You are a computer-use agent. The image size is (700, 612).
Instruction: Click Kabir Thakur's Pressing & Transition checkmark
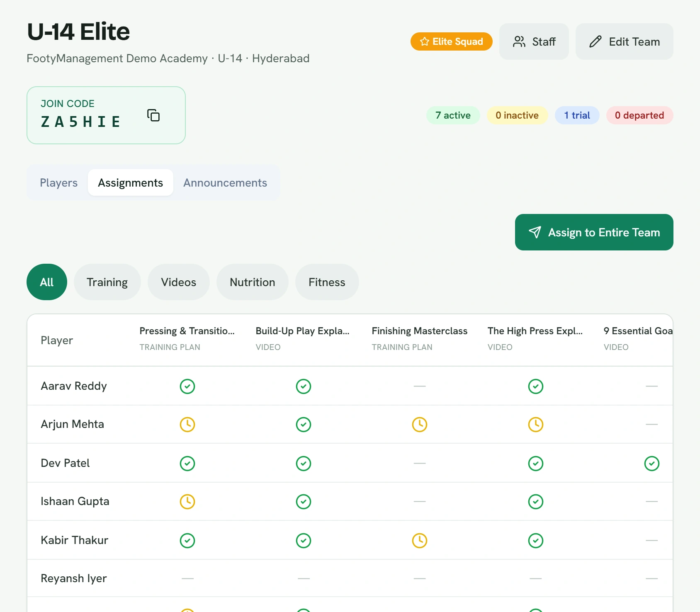(187, 540)
